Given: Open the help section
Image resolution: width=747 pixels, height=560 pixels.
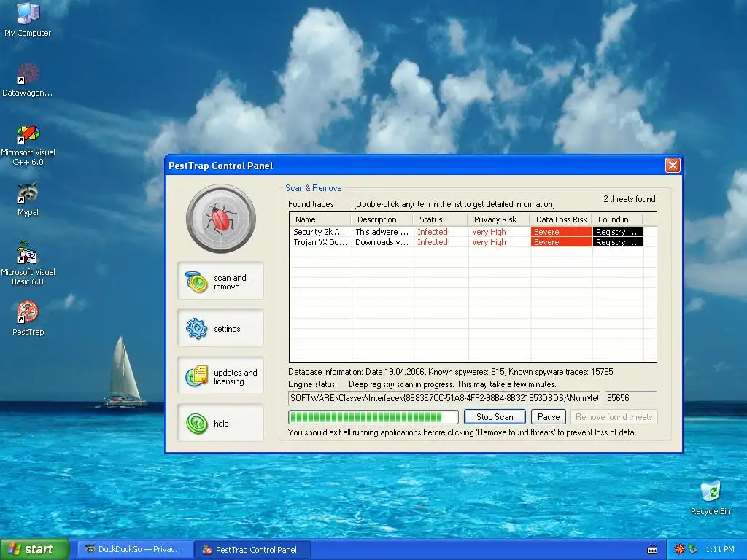Looking at the screenshot, I should pos(220,424).
